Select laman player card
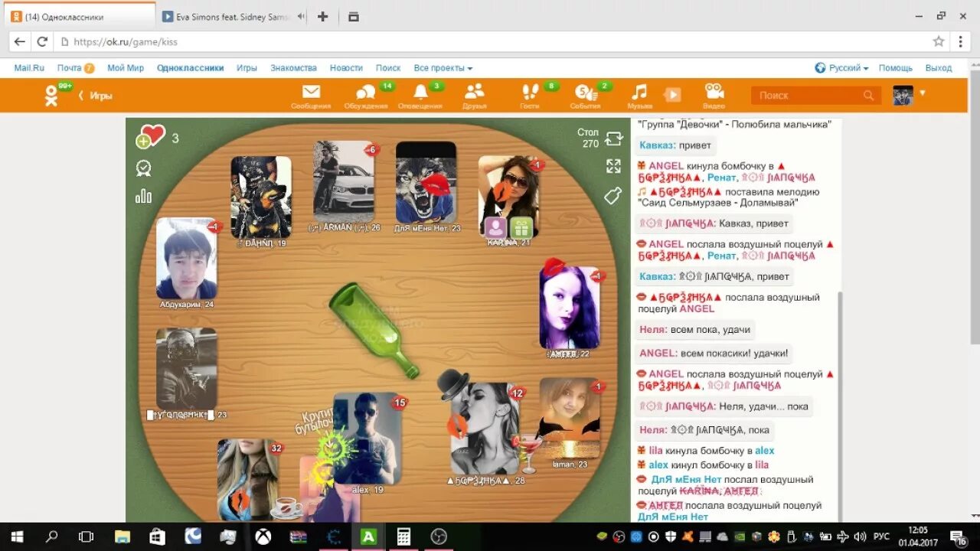 (570, 418)
